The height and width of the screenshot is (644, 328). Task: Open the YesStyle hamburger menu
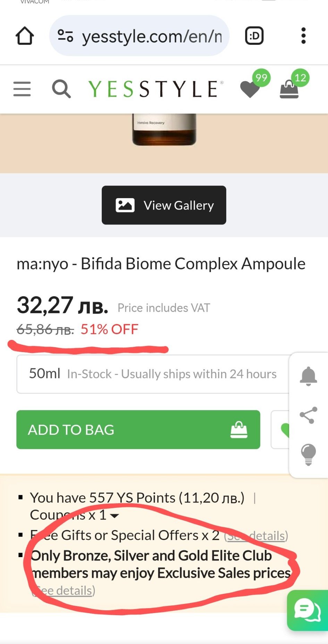tap(22, 89)
